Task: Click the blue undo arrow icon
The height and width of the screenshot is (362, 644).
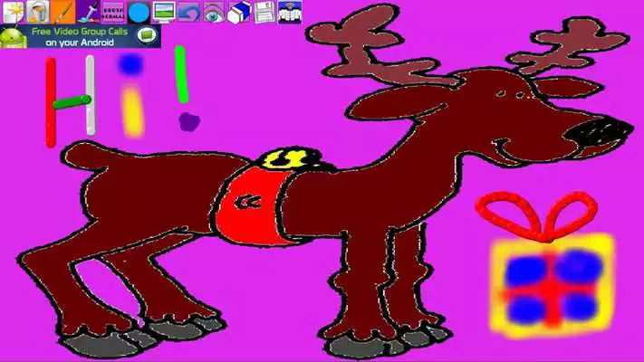Action: pos(188,12)
